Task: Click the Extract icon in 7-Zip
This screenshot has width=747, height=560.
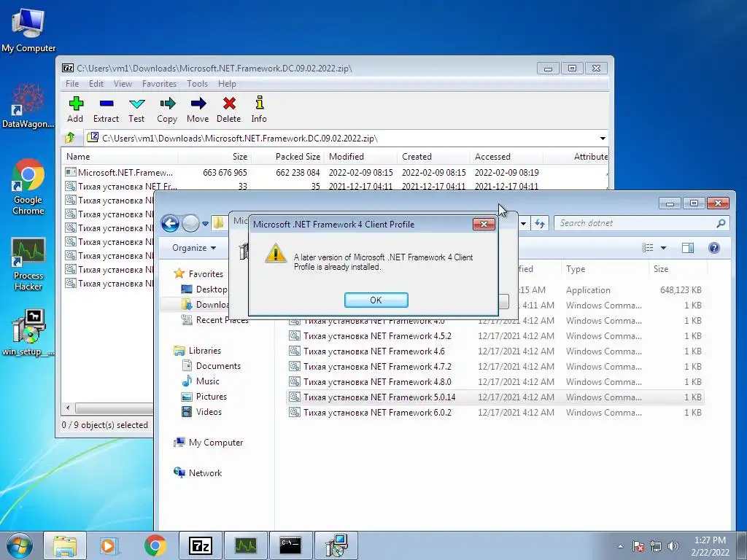Action: click(107, 109)
